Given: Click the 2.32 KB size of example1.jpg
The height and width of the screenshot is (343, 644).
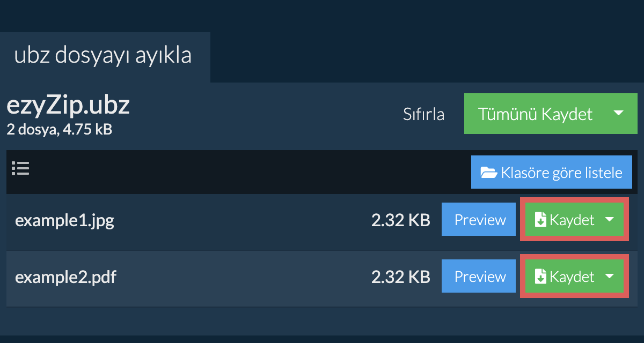Looking at the screenshot, I should pyautogui.click(x=400, y=220).
